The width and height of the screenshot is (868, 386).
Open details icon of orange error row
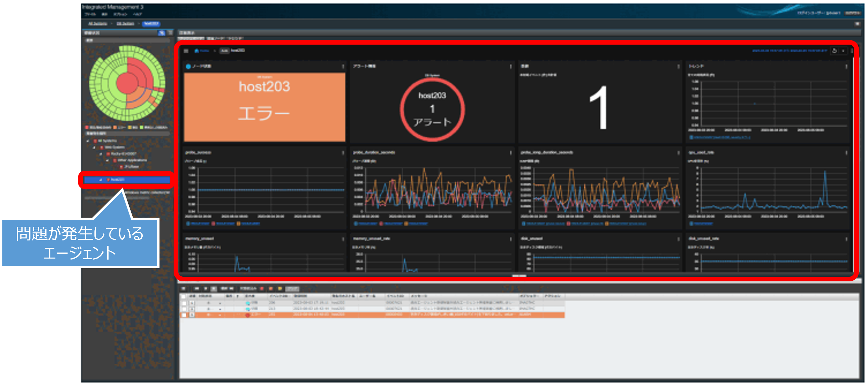(x=192, y=315)
